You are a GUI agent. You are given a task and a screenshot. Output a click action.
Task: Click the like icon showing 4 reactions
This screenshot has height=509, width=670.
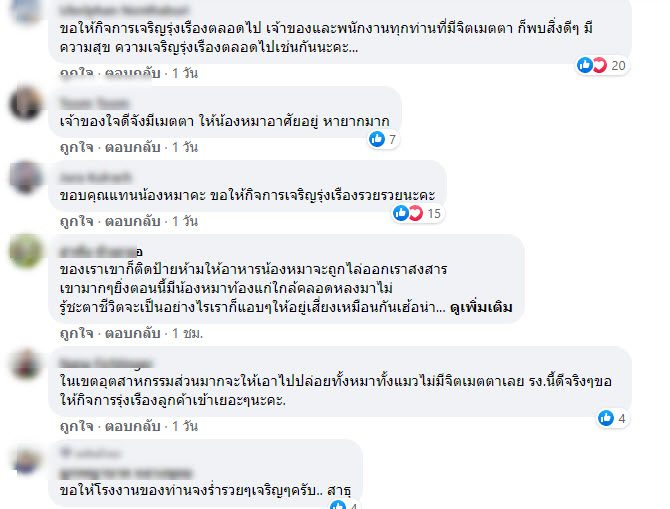[605, 418]
